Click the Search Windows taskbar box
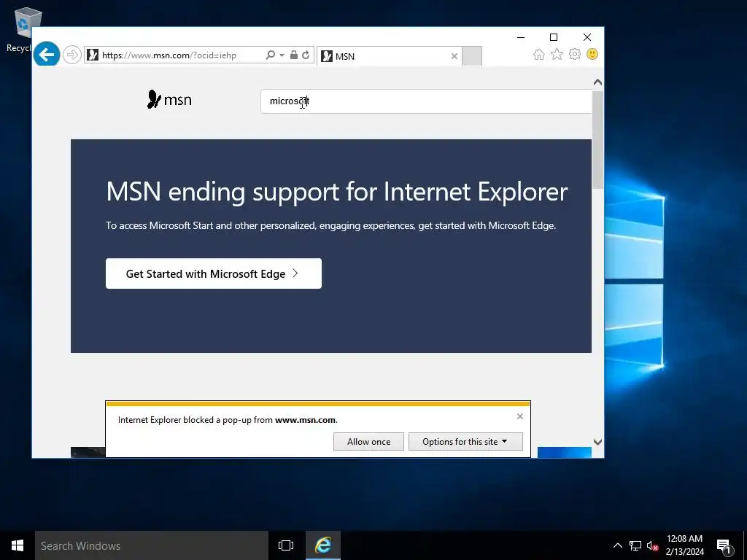 pos(152,545)
